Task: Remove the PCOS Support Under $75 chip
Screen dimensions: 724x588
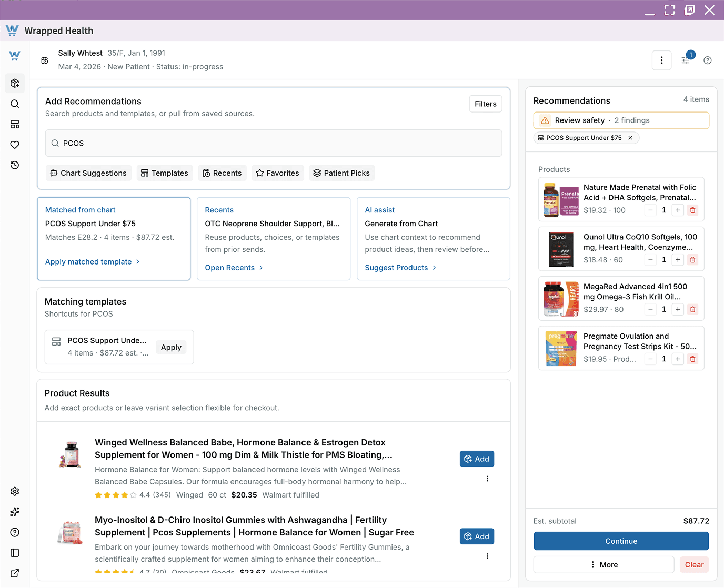Action: click(x=630, y=138)
